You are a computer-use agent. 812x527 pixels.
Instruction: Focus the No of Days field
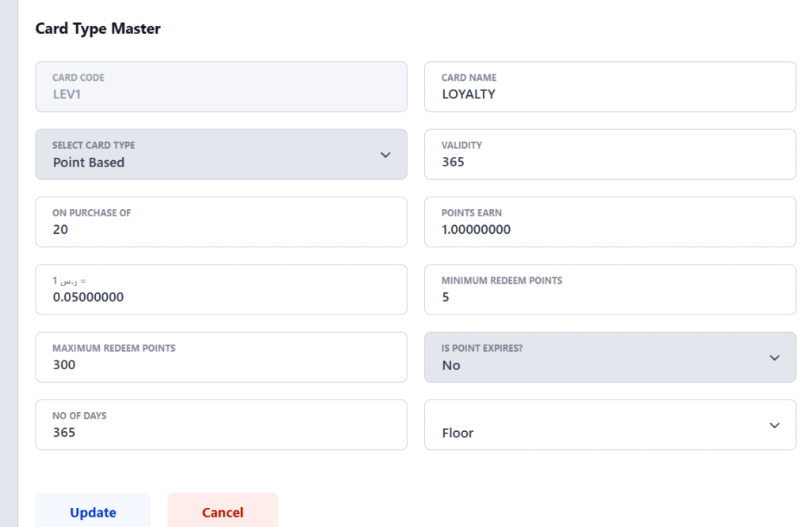(x=220, y=432)
